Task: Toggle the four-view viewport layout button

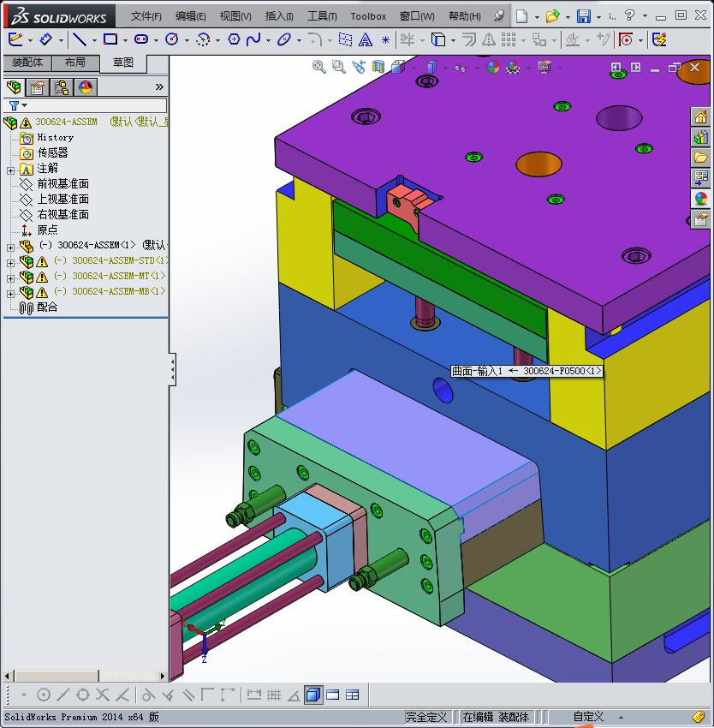Action: pos(353,695)
